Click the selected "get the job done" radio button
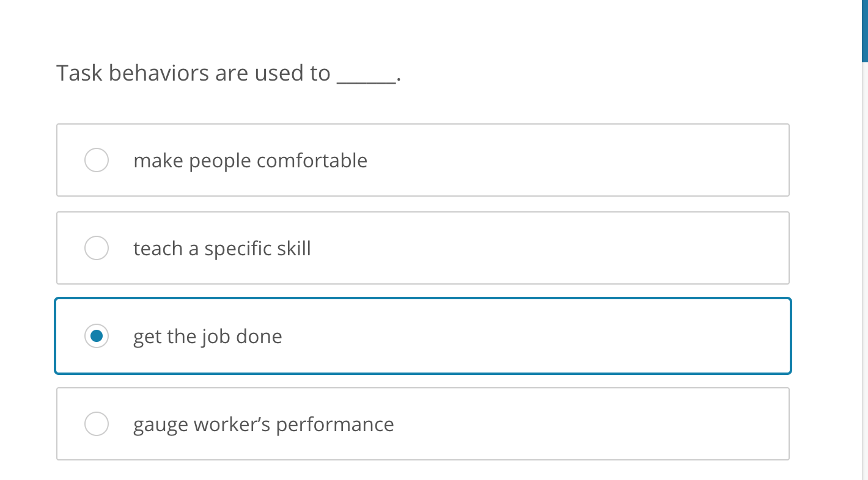 click(x=96, y=336)
